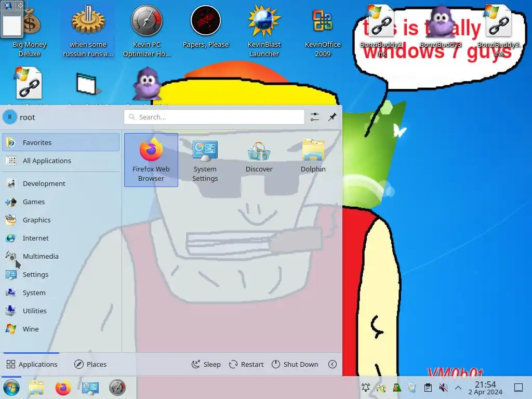The height and width of the screenshot is (399, 532).
Task: Open the clock showing 21:54
Action: 485,388
